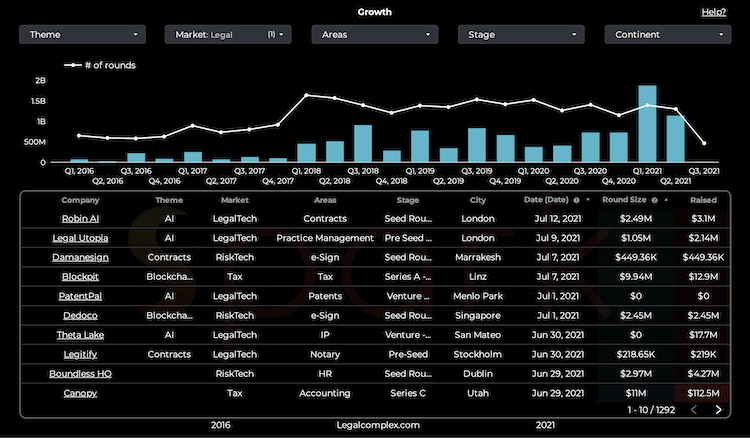Select the Practice Management area cell
Screen dimensions: 750x438
[x=325, y=238]
